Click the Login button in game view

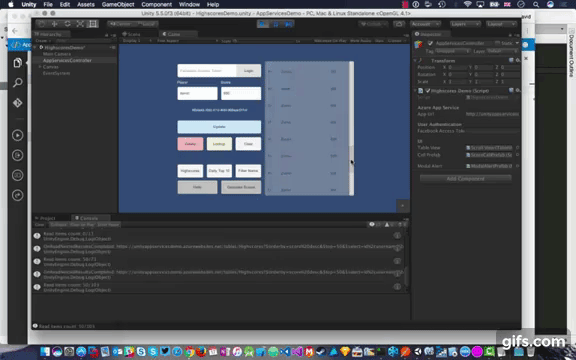(x=249, y=71)
